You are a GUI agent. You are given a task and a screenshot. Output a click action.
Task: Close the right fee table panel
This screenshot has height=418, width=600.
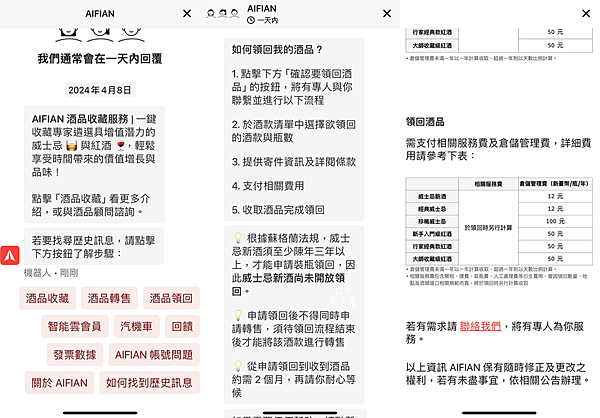[x=586, y=14]
